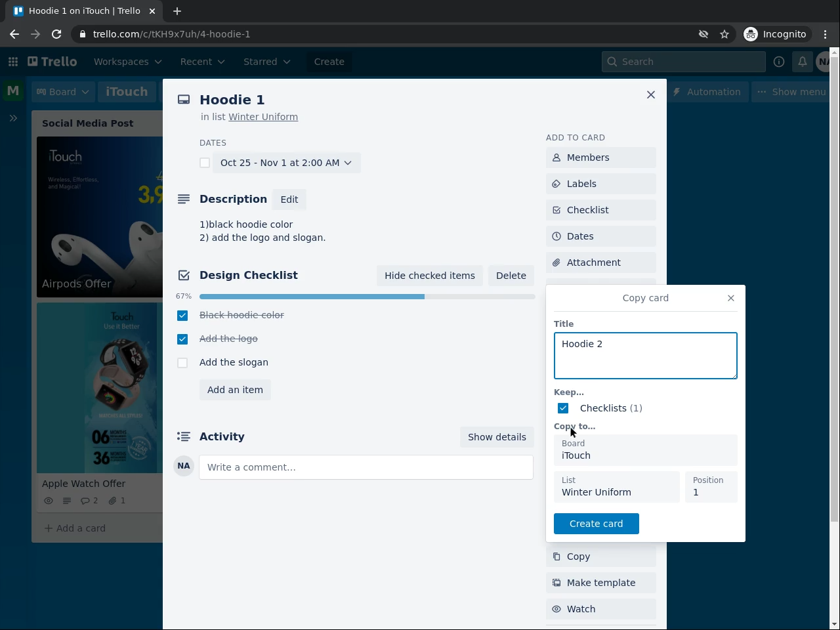The height and width of the screenshot is (630, 840).
Task: Open Members in Add to card
Action: click(601, 157)
